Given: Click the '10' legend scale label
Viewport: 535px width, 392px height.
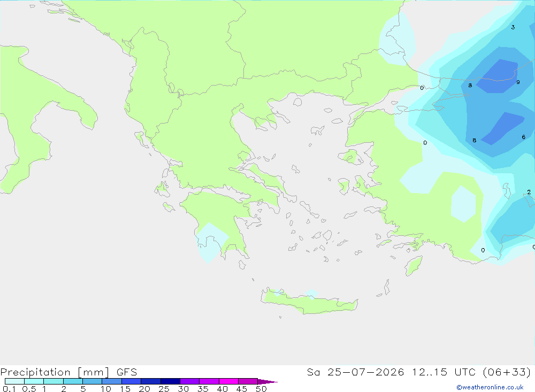Looking at the screenshot, I should coord(106,389).
